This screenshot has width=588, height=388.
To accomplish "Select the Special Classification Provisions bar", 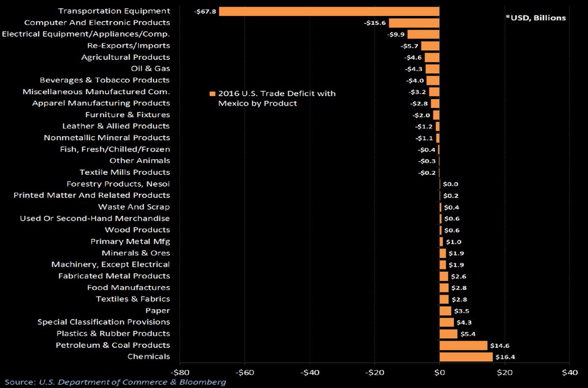I will coord(446,322).
